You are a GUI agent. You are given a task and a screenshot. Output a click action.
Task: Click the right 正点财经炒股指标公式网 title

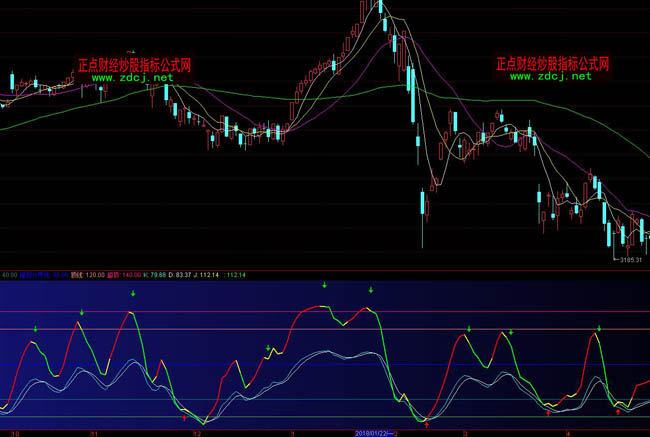click(x=553, y=62)
